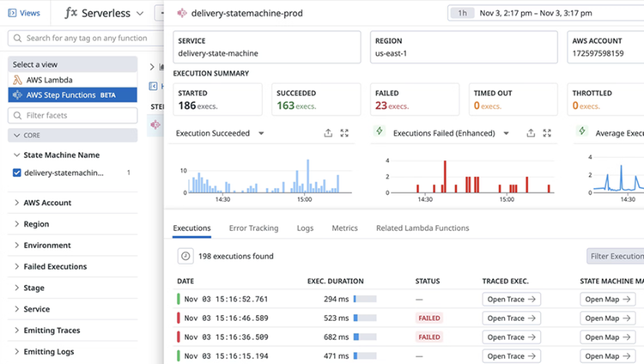This screenshot has width=644, height=364.
Task: Open the Serverless product dropdown
Action: 104,13
